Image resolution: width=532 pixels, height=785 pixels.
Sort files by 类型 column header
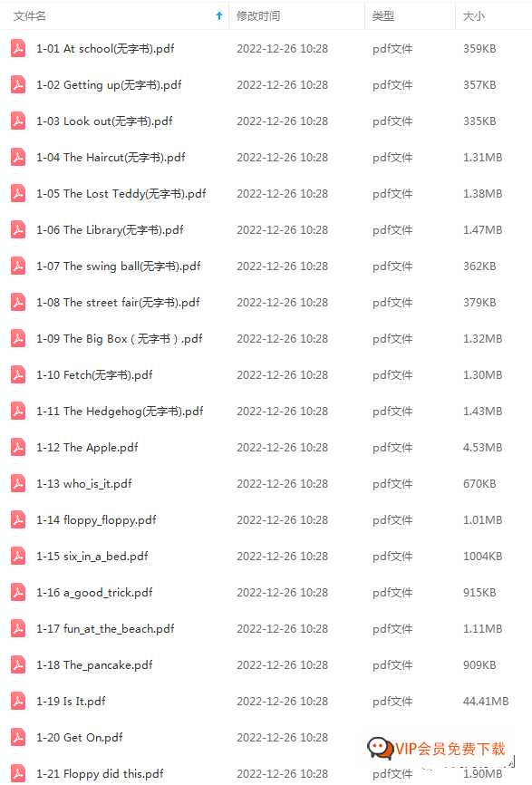click(382, 16)
